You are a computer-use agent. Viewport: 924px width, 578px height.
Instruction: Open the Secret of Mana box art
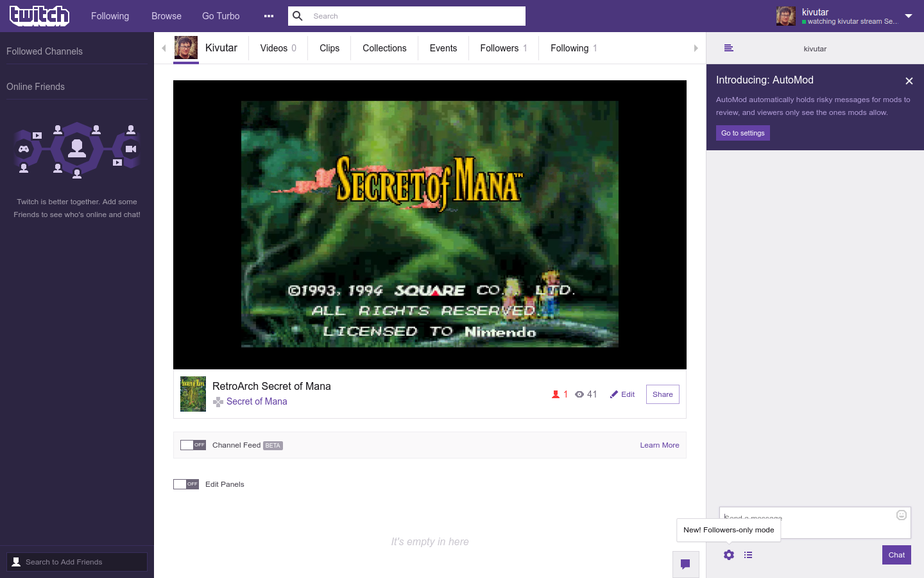tap(193, 394)
